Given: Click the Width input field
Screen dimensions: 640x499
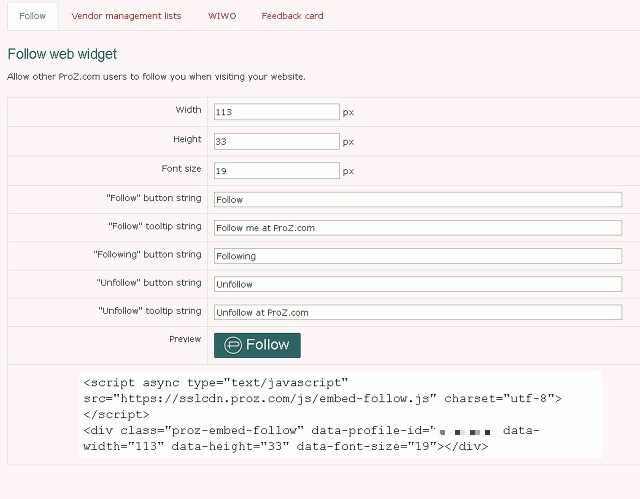Looking at the screenshot, I should tap(277, 112).
